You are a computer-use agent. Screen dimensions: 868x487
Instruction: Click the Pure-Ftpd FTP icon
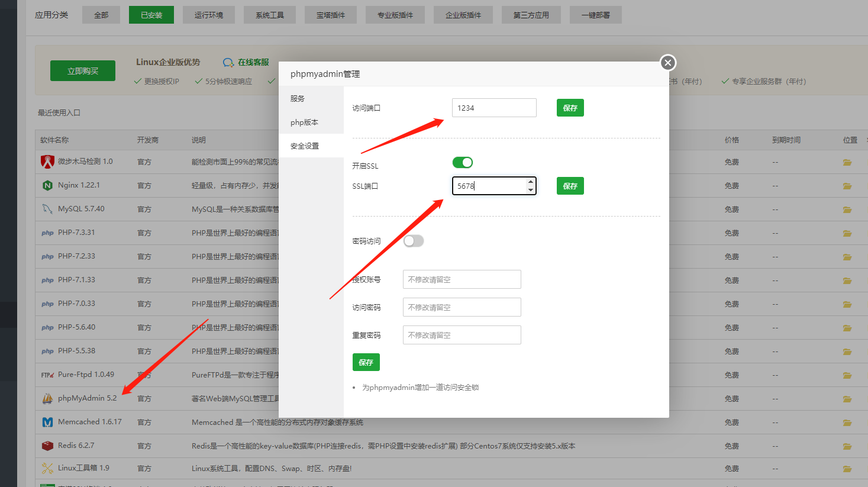coord(47,375)
